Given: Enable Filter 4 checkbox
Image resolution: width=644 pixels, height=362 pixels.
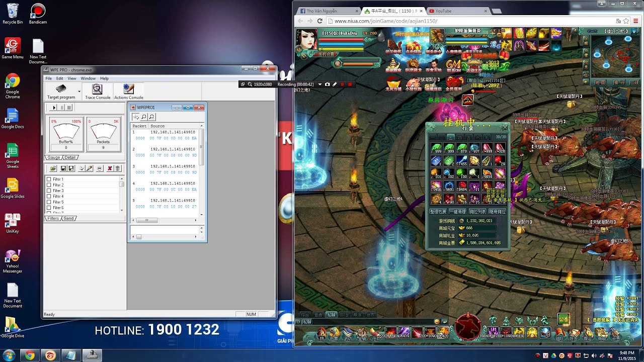Looking at the screenshot, I should [x=49, y=196].
